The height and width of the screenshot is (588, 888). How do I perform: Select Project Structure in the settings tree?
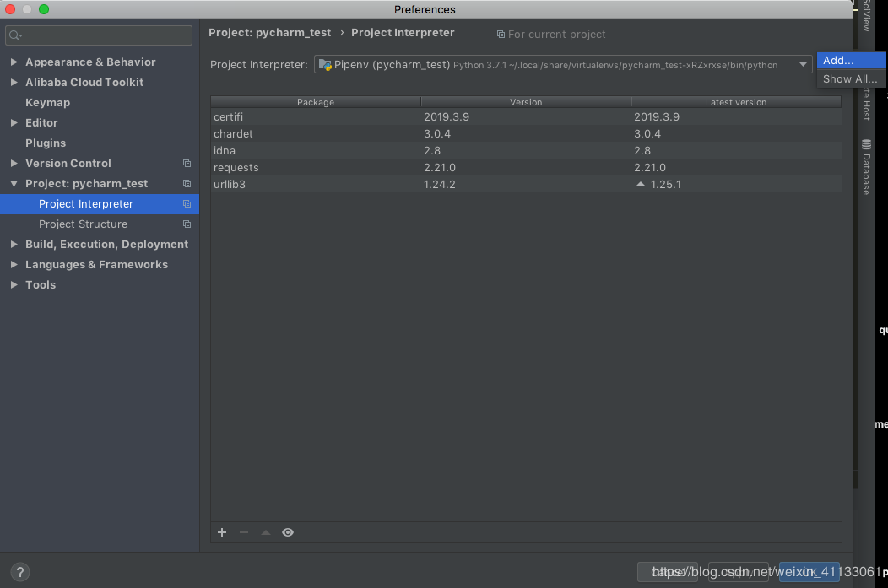click(x=99, y=224)
